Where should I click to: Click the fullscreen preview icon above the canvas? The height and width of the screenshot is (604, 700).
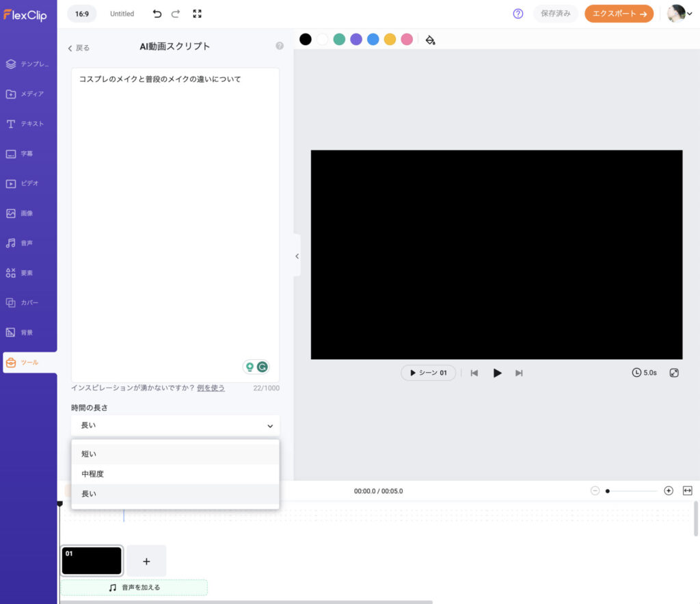[x=198, y=14]
